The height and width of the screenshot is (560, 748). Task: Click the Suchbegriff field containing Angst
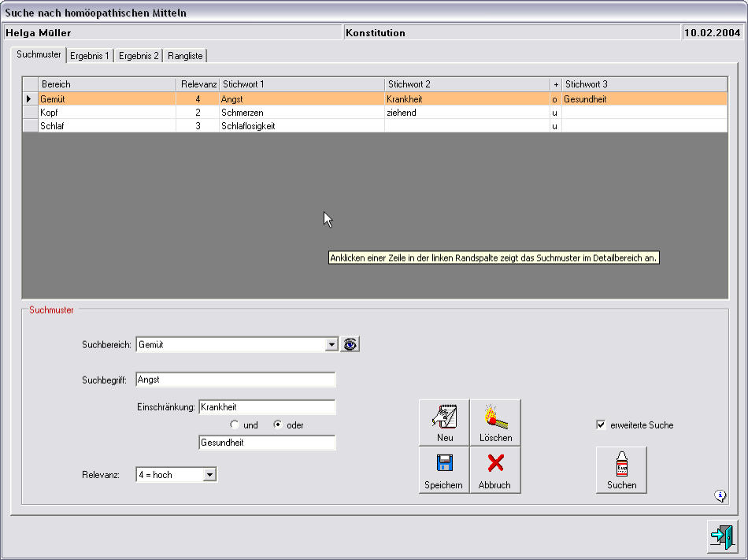coord(235,380)
